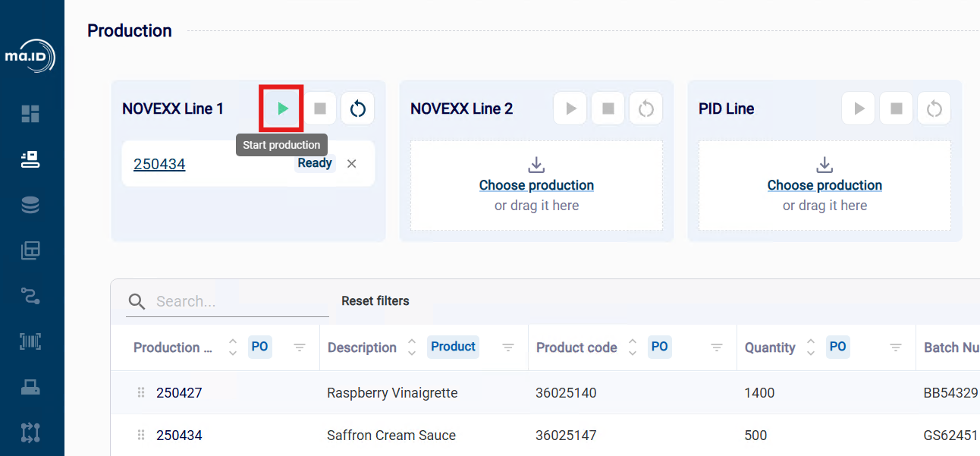
Task: Sort by Product code column arrows
Action: pyautogui.click(x=633, y=348)
